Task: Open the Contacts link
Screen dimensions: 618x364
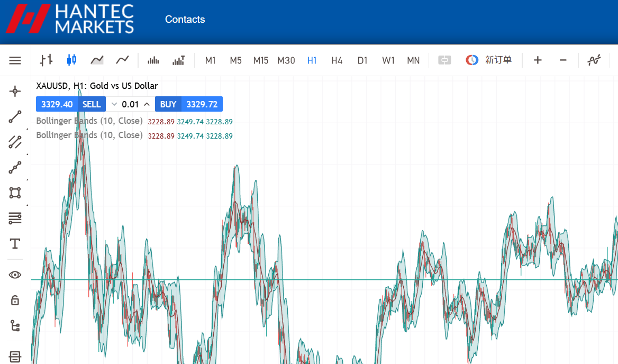Action: [185, 19]
